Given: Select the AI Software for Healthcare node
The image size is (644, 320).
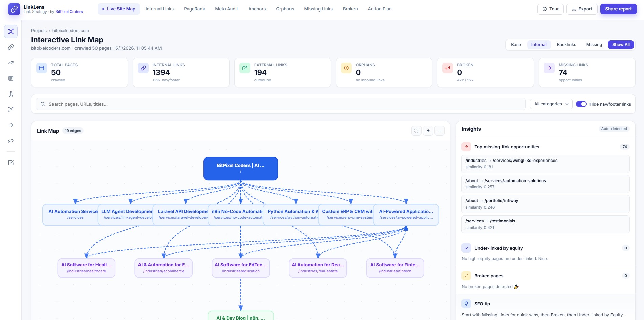Looking at the screenshot, I should point(86,268).
